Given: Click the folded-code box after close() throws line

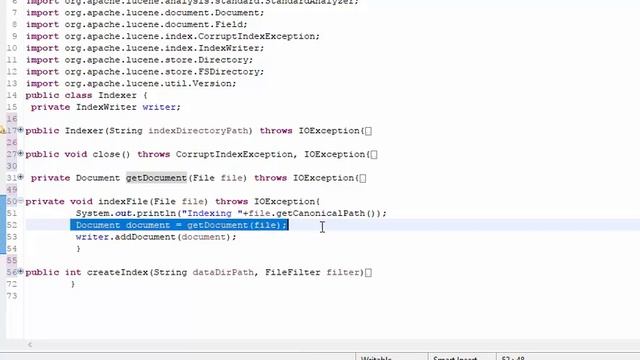Looking at the screenshot, I should click(x=374, y=155).
